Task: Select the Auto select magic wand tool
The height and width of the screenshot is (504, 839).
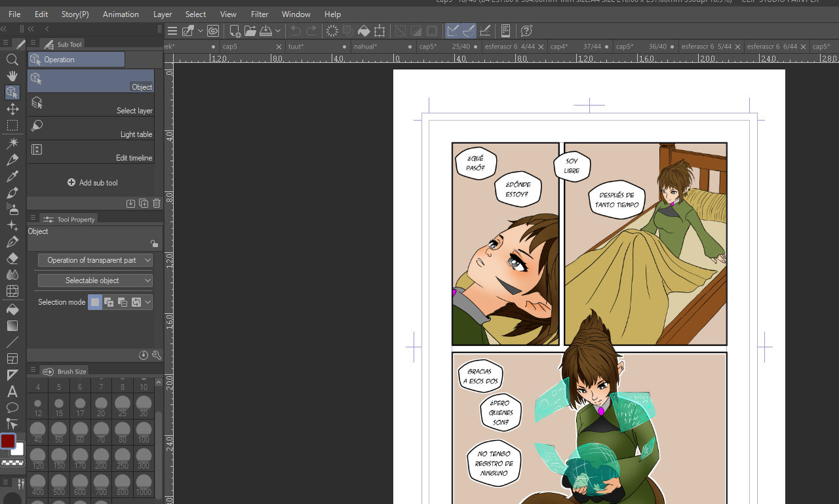Action: [x=12, y=143]
